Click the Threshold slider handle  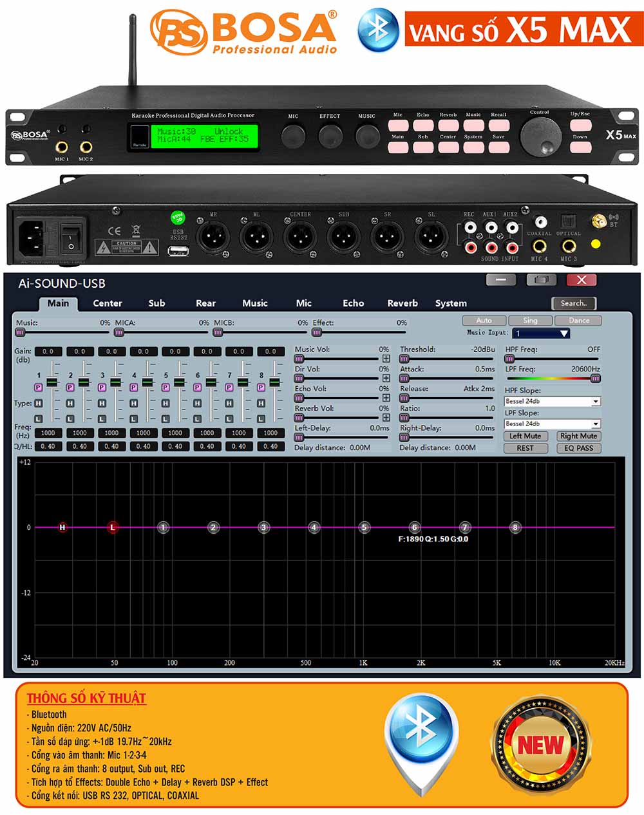point(404,359)
